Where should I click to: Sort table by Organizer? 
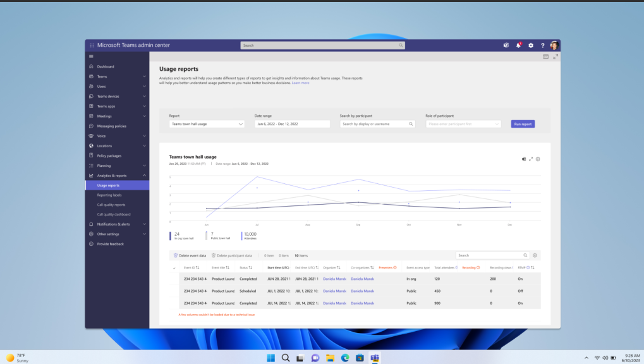coord(338,267)
